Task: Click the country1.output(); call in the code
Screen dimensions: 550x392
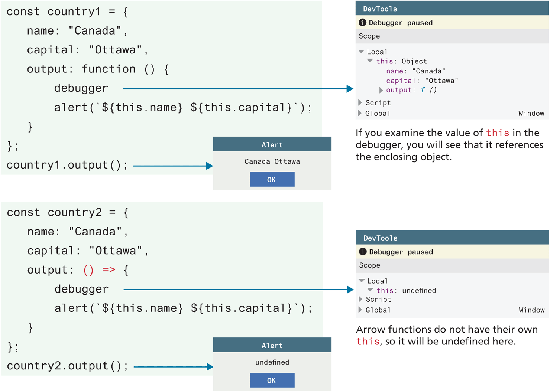Action: point(67,165)
